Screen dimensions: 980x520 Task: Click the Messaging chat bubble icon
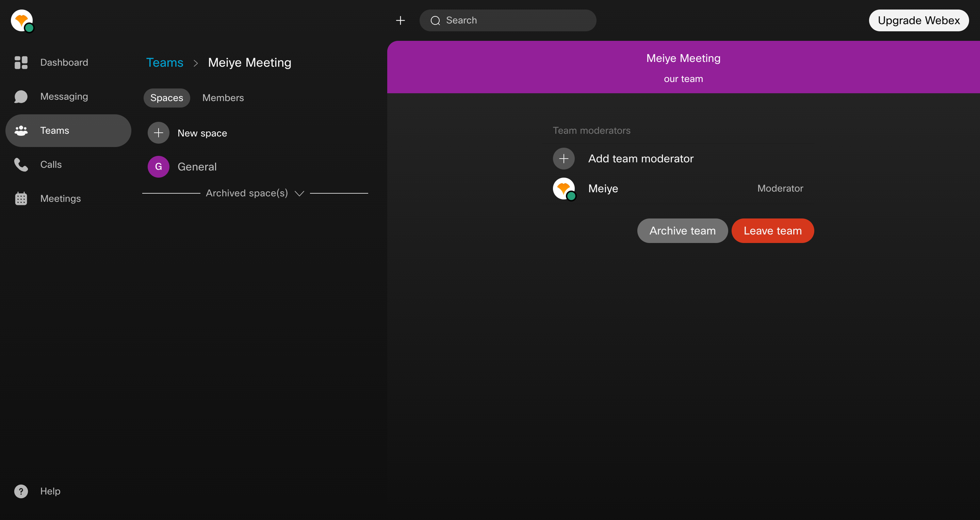tap(21, 97)
